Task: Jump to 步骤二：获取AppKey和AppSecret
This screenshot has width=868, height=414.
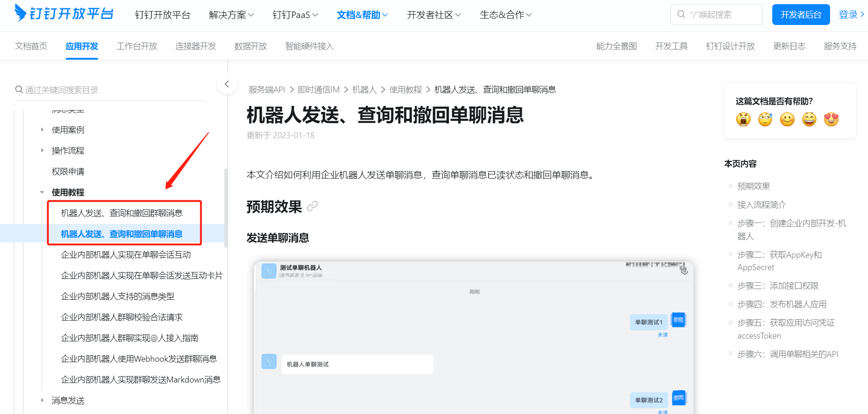Action: (780, 261)
